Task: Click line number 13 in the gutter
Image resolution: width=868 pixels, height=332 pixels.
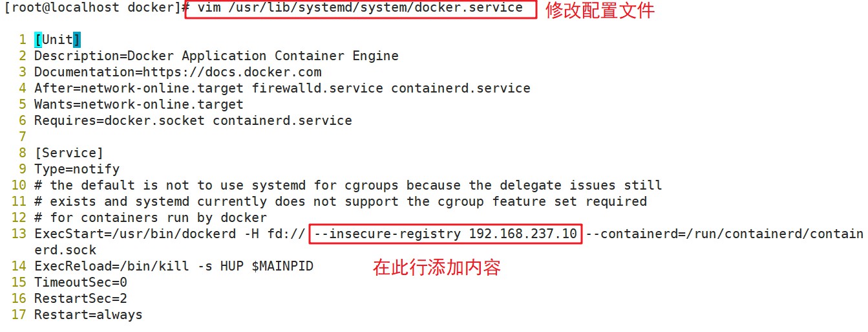Action: click(19, 234)
